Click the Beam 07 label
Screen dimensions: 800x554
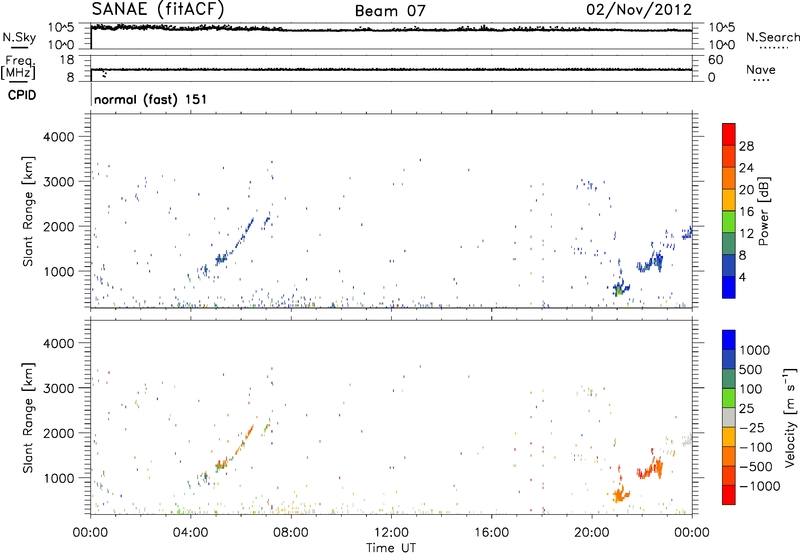pyautogui.click(x=390, y=11)
